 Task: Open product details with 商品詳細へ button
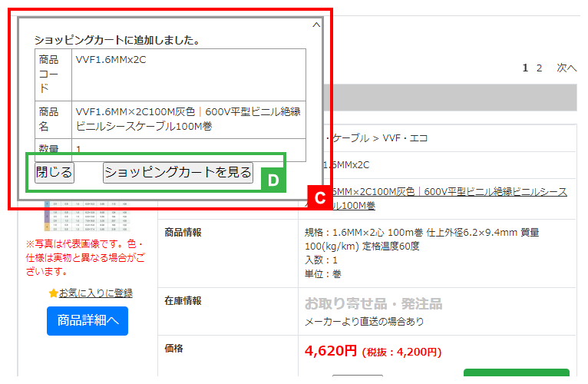(88, 321)
